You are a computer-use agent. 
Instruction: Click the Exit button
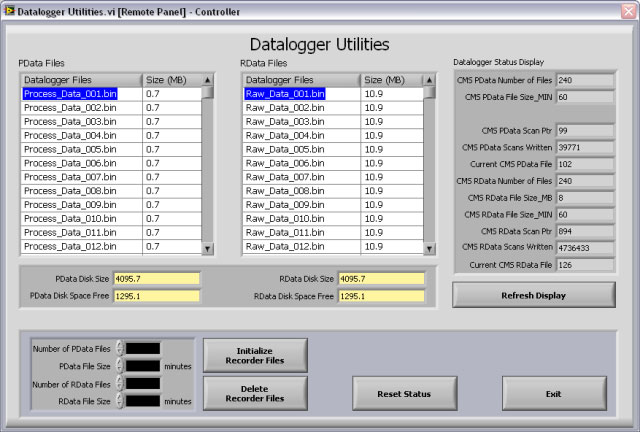[553, 394]
